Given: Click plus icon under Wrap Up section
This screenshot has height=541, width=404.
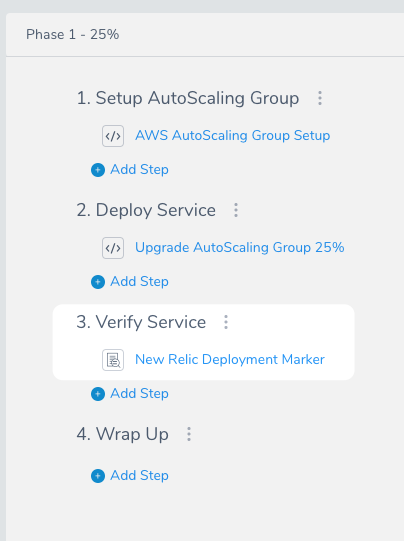Looking at the screenshot, I should [x=98, y=476].
